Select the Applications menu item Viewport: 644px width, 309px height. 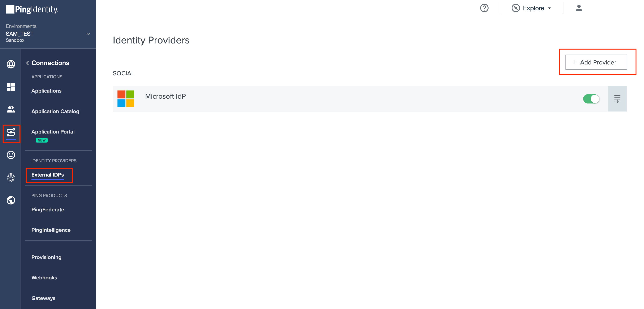point(46,91)
